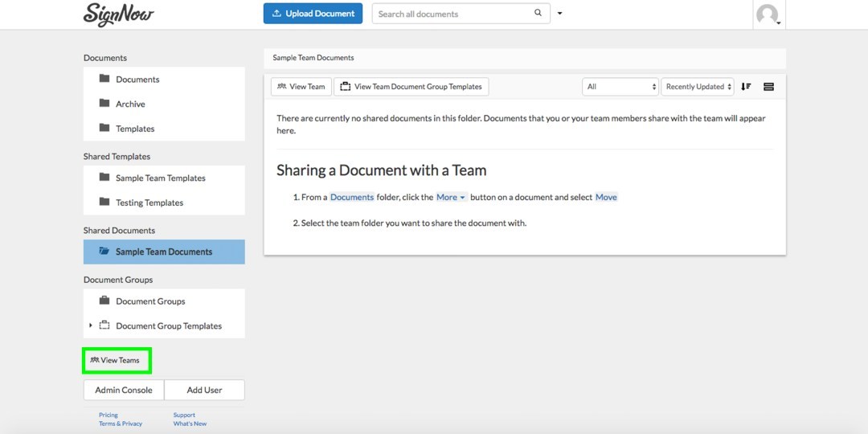This screenshot has height=434, width=868.
Task: Click the SignNow logo
Action: tap(118, 14)
